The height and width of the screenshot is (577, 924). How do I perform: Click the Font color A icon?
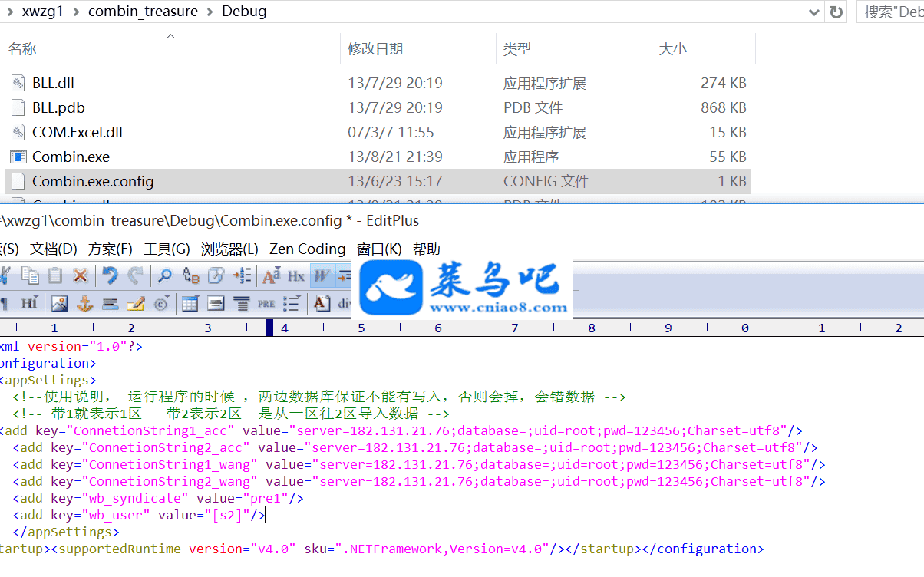(x=322, y=304)
